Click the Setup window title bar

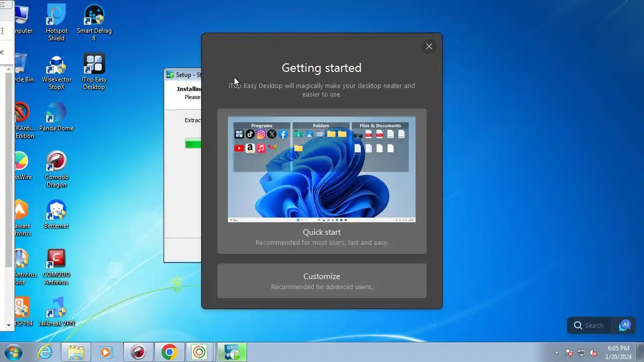(x=183, y=74)
